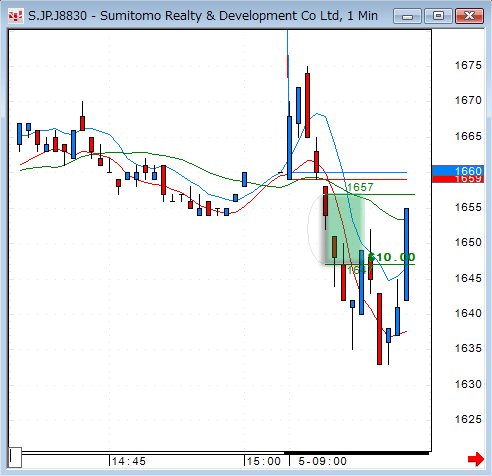Click the green 1657 level label
This screenshot has width=492, height=476.
pos(360,187)
